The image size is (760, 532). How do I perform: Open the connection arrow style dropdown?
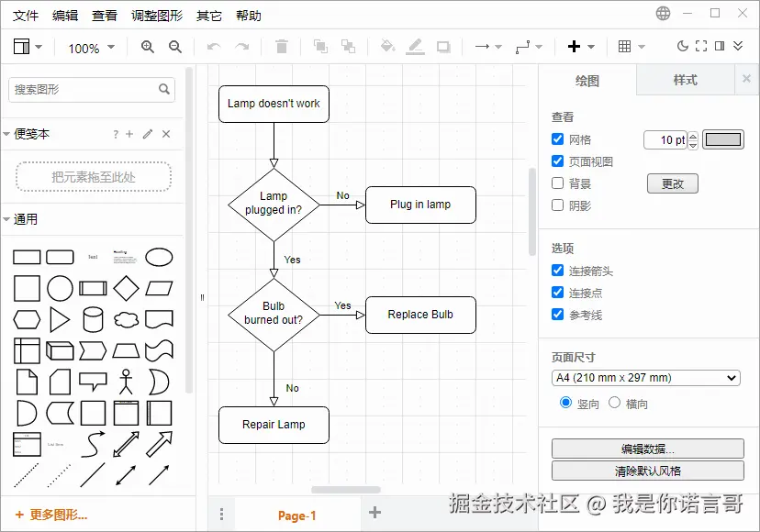[488, 47]
